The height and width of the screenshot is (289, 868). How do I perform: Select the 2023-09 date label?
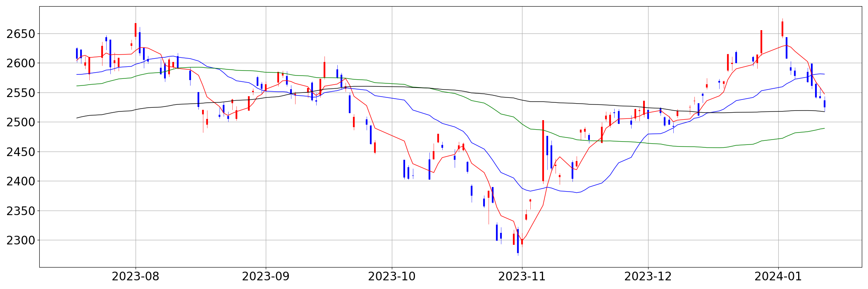(x=266, y=277)
